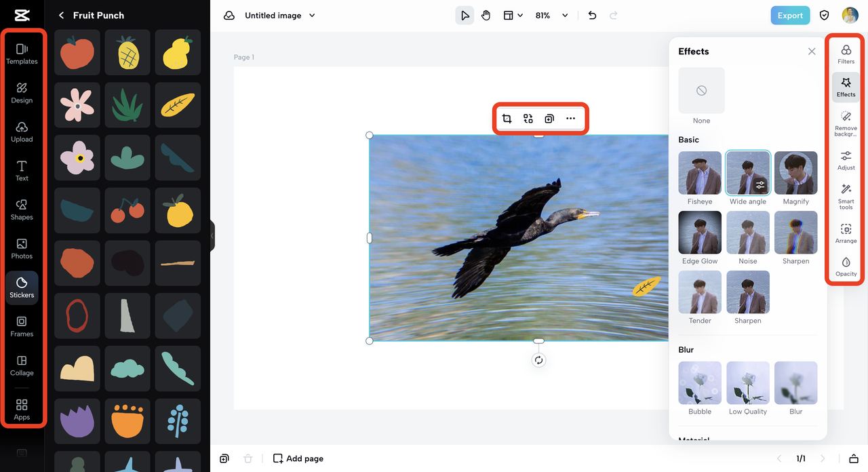This screenshot has width=868, height=472.
Task: Open the Filters tool
Action: tap(846, 54)
